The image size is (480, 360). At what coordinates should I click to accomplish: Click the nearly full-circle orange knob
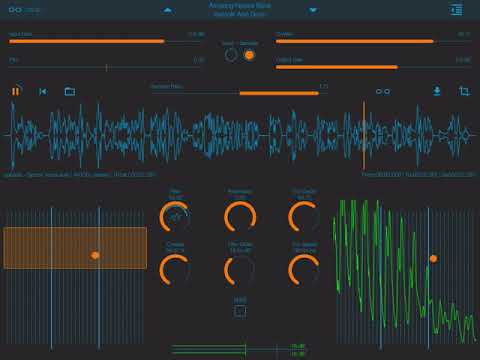[240, 217]
